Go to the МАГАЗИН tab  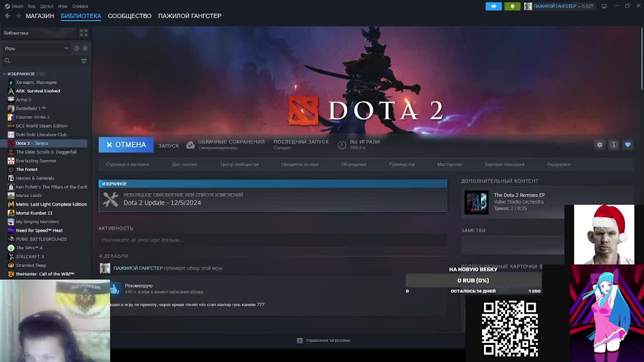[x=40, y=16]
